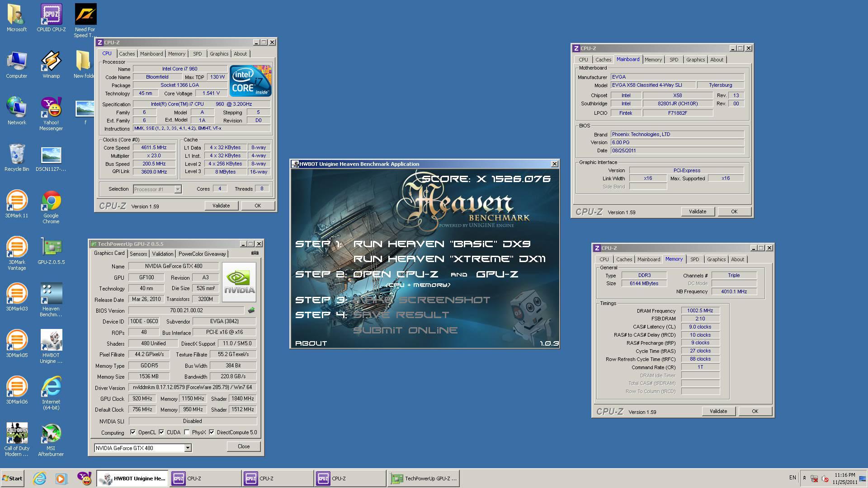Open the MSI Afterburner desktop shortcut
This screenshot has width=868, height=488.
pos(51,440)
